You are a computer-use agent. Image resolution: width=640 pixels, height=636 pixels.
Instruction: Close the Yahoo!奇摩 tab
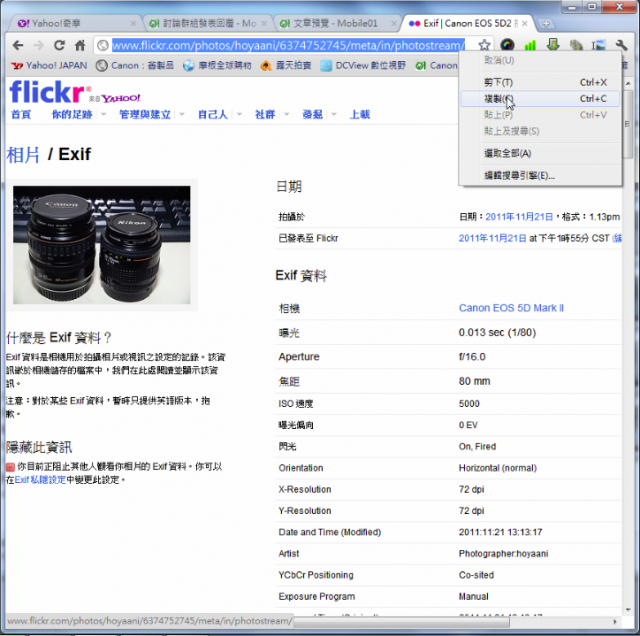click(133, 24)
